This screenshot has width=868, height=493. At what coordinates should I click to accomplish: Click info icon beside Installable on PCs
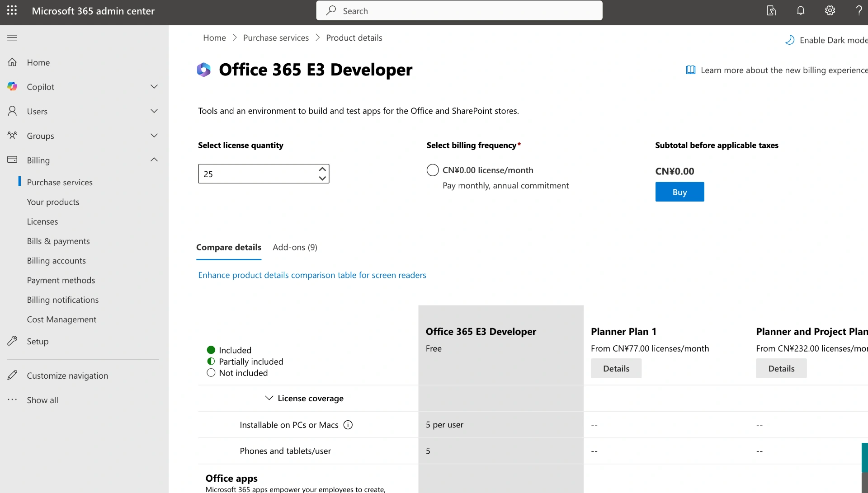point(348,425)
